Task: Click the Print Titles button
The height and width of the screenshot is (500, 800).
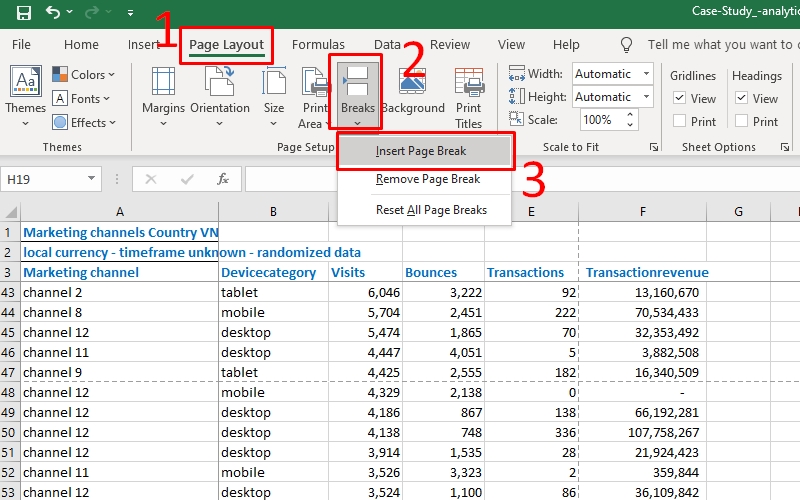Action: (x=468, y=98)
